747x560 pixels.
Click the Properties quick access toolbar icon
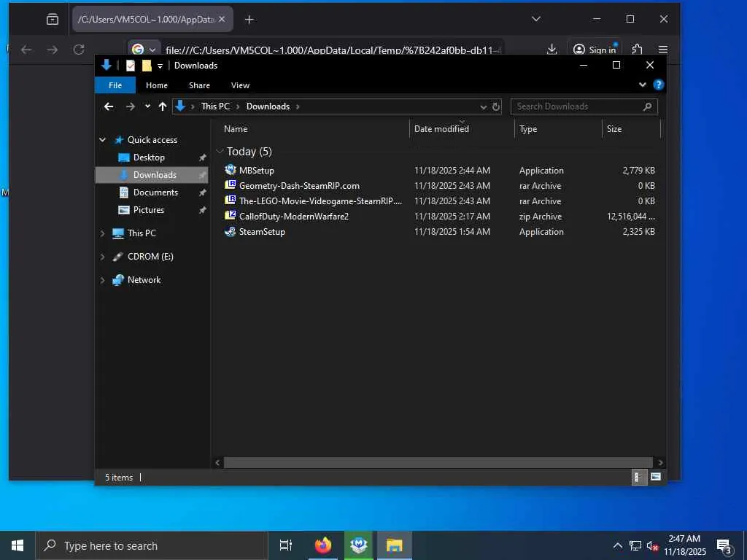(130, 66)
